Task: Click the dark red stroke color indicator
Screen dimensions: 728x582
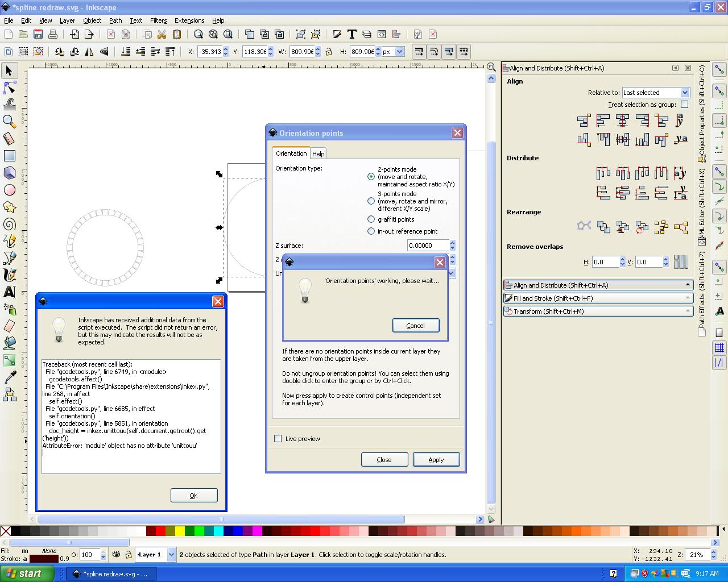Action: [44, 559]
